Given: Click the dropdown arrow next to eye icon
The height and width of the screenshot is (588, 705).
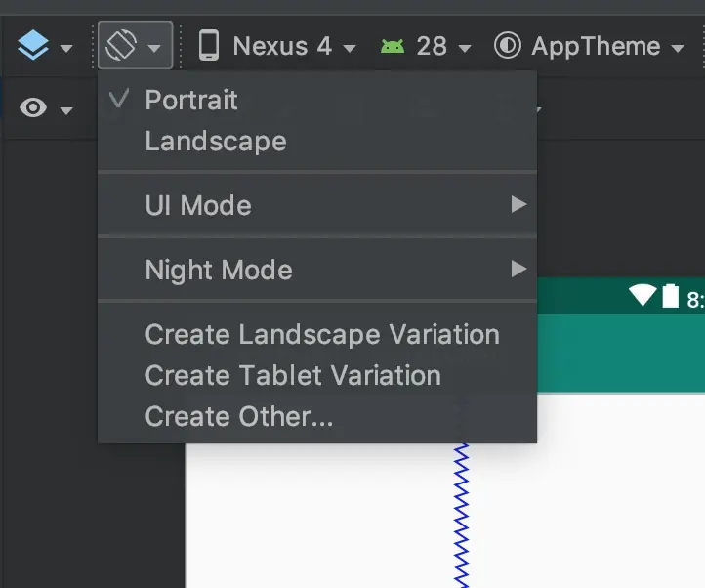Looking at the screenshot, I should pos(66,110).
